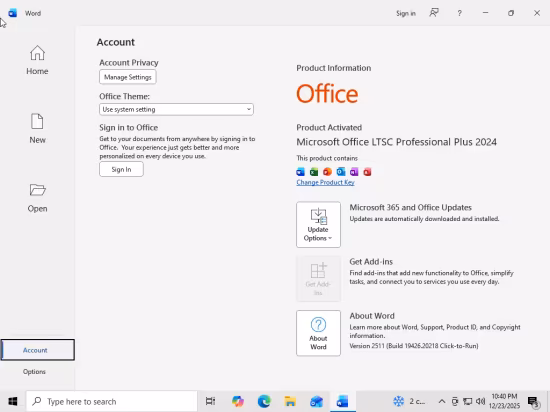This screenshot has height=412, width=550.
Task: Open the Home page in the sidebar
Action: (x=37, y=60)
